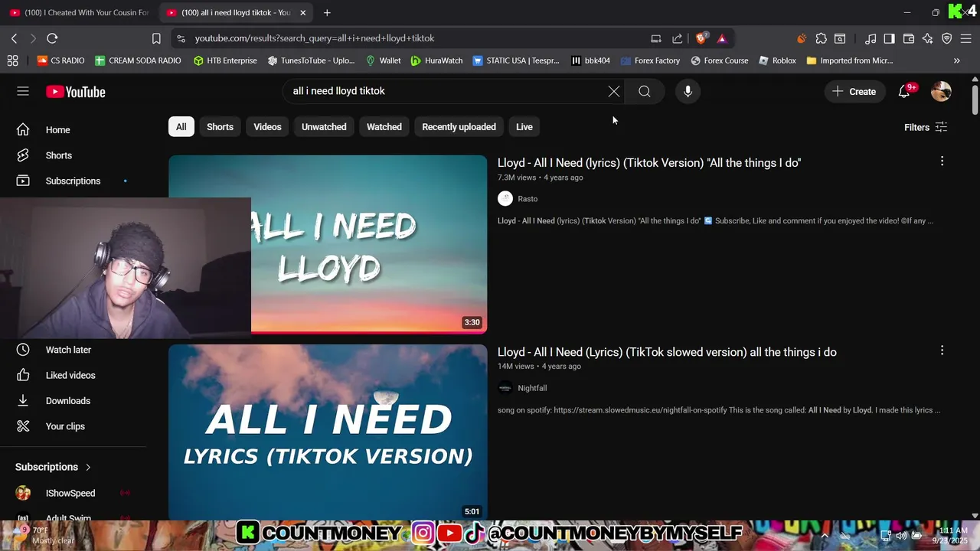Open a new browser tab

[x=327, y=12]
